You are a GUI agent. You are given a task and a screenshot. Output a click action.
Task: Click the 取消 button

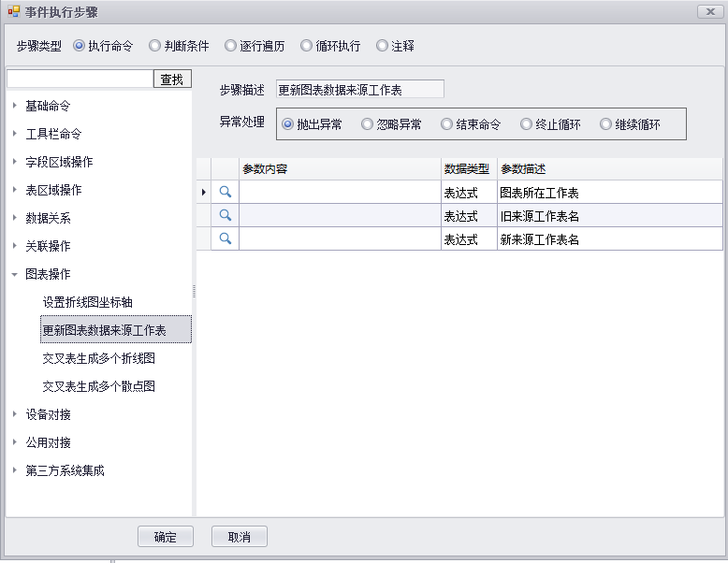point(239,537)
